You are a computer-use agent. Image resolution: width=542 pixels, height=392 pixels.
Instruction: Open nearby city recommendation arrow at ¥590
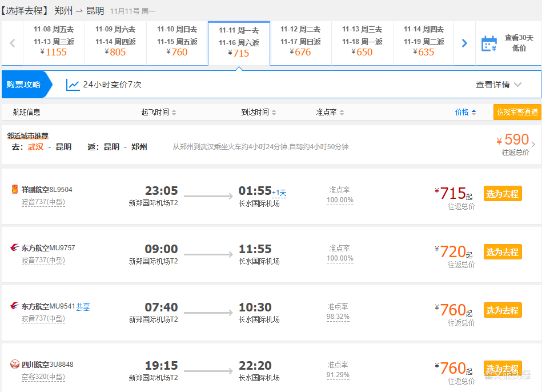click(533, 144)
